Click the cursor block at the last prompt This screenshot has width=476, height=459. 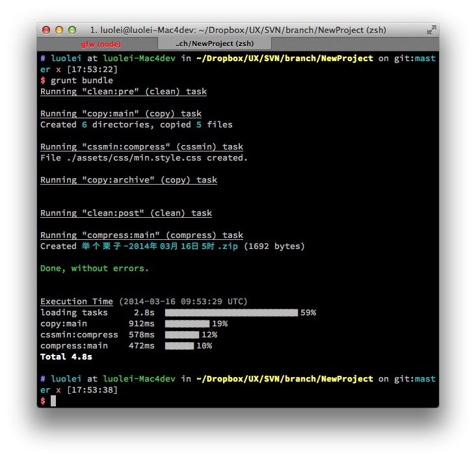[x=53, y=401]
